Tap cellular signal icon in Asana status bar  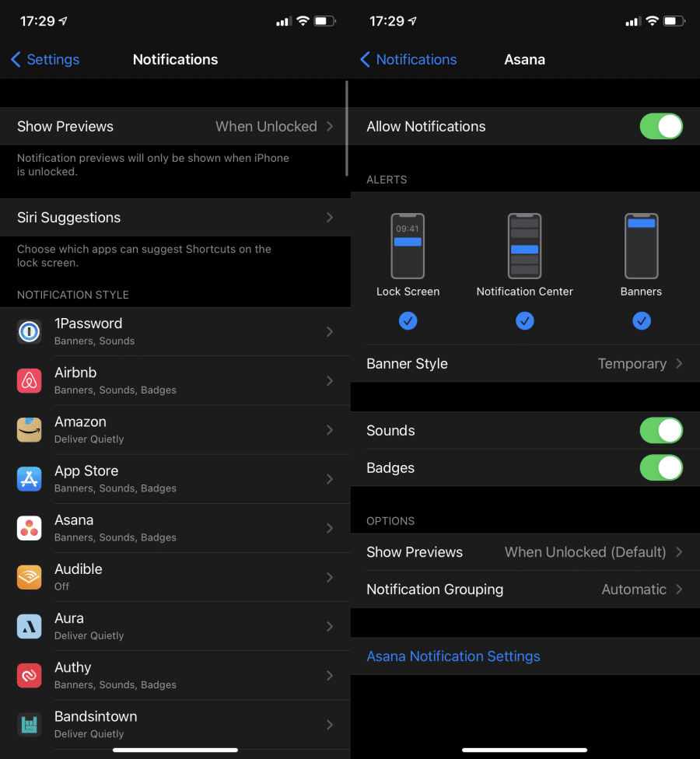pos(632,21)
